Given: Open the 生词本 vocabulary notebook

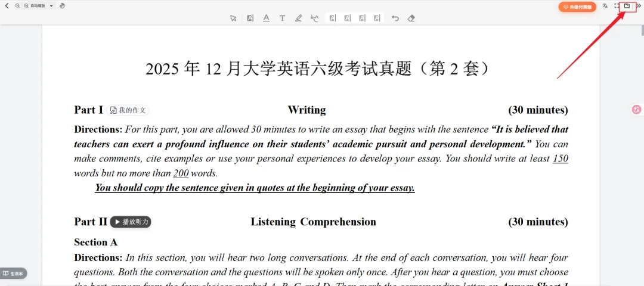Looking at the screenshot, I should pyautogui.click(x=14, y=273).
